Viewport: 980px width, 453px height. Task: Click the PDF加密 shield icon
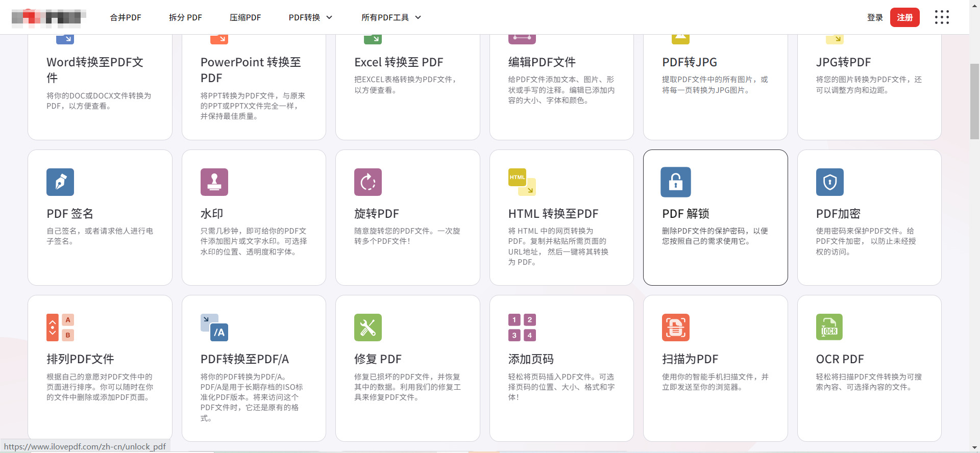point(829,182)
